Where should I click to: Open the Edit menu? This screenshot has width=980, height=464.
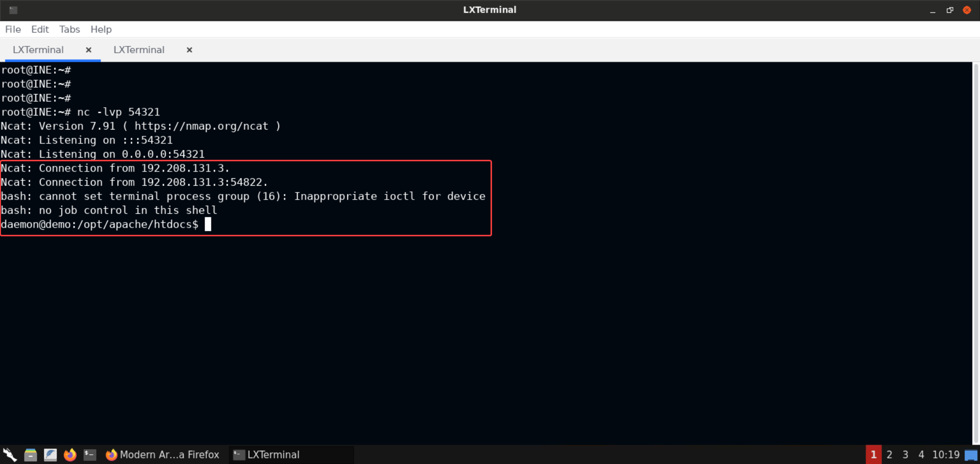pos(40,29)
